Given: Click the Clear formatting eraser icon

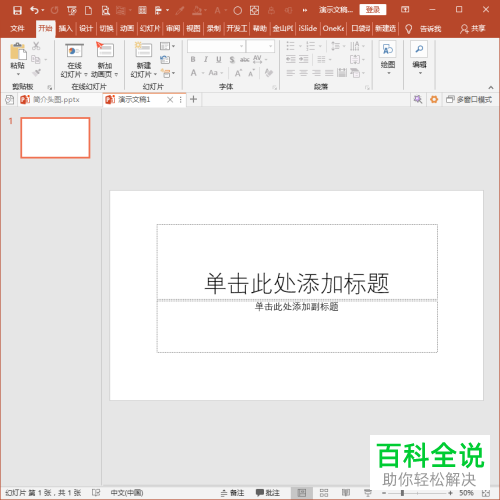Looking at the screenshot, I should (x=269, y=72).
